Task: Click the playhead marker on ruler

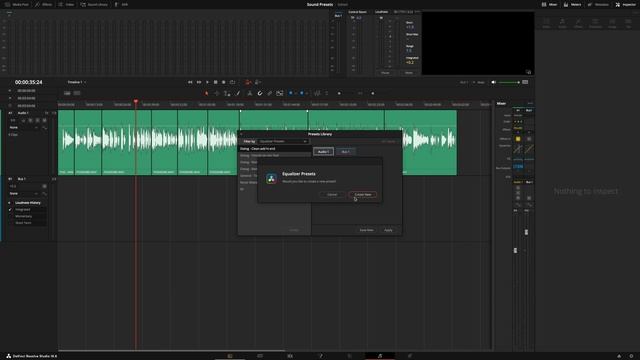Action: [136, 101]
